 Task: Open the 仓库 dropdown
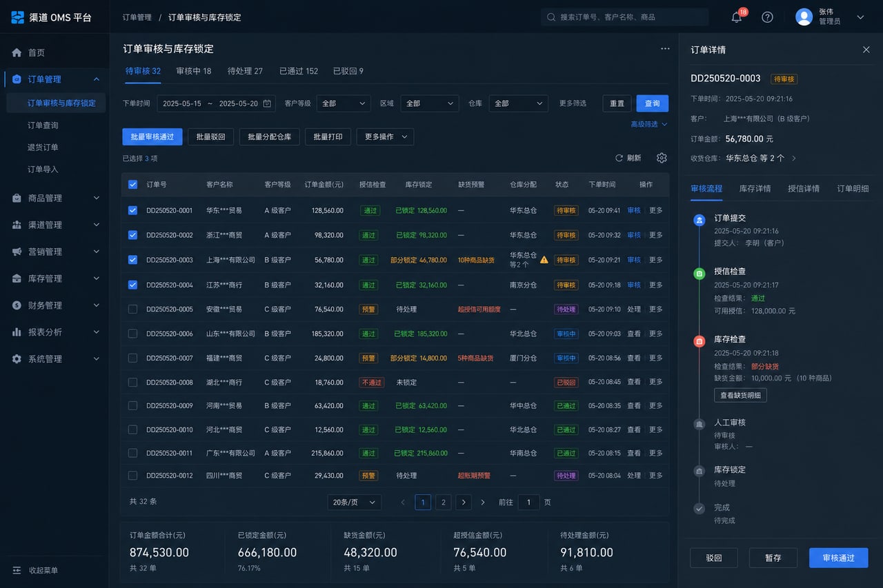(x=519, y=103)
